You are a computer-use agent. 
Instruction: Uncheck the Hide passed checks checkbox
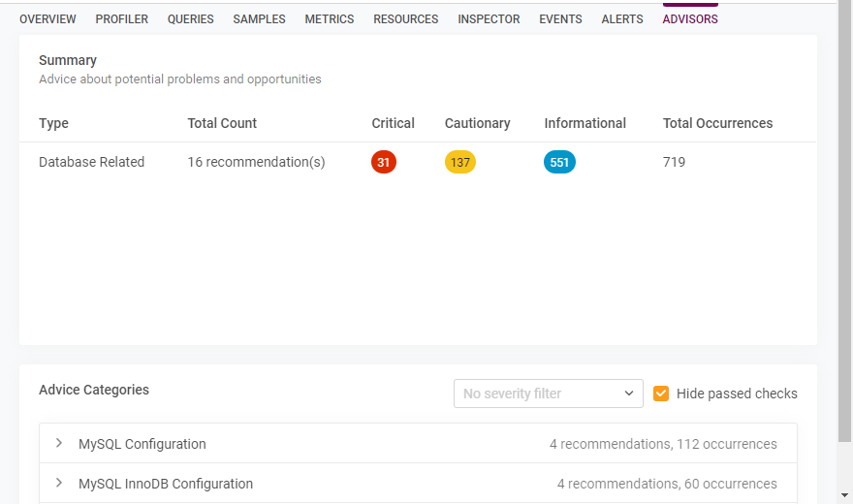point(661,394)
